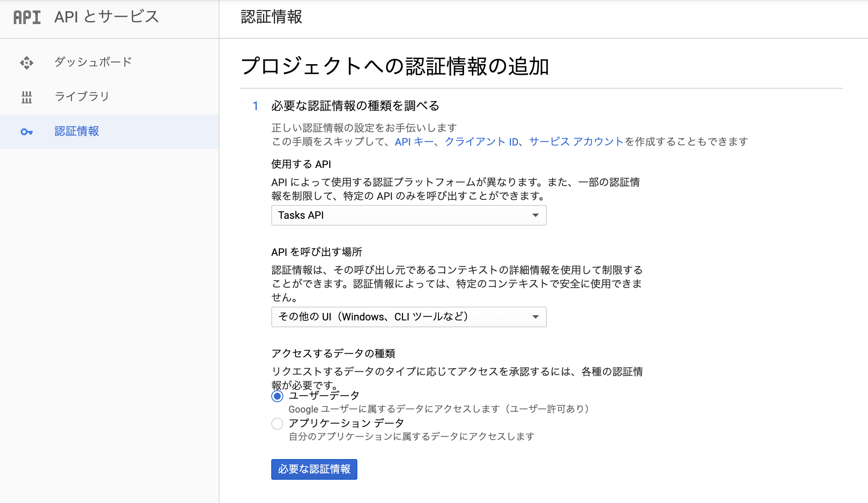
Task: Choose the アプリケーション データ radio option
Action: (x=277, y=424)
